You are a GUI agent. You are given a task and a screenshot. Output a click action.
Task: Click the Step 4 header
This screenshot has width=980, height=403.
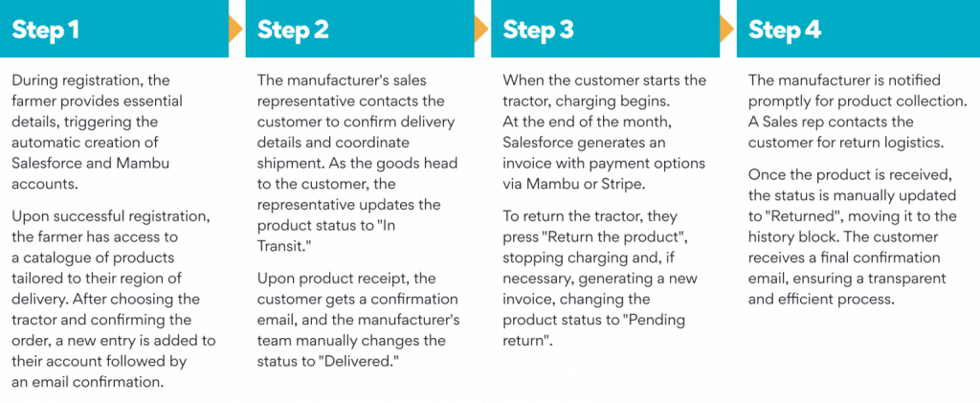click(858, 29)
